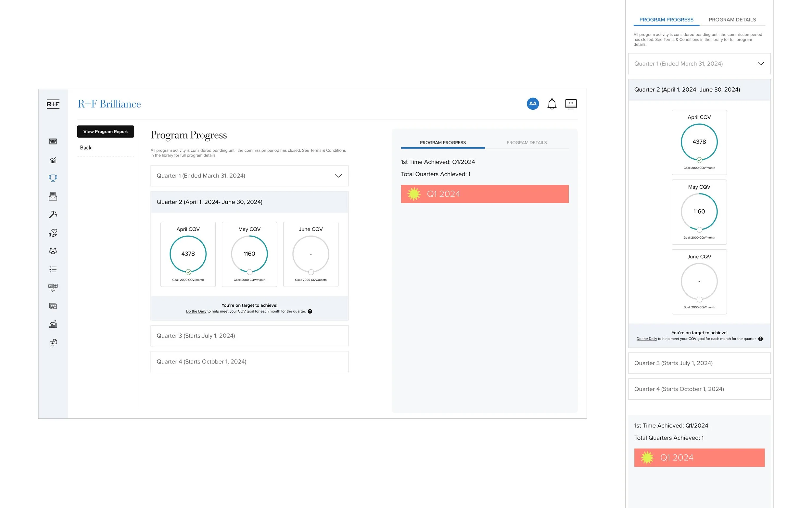Open the bulleted list sidebar icon
The height and width of the screenshot is (508, 812).
point(53,269)
